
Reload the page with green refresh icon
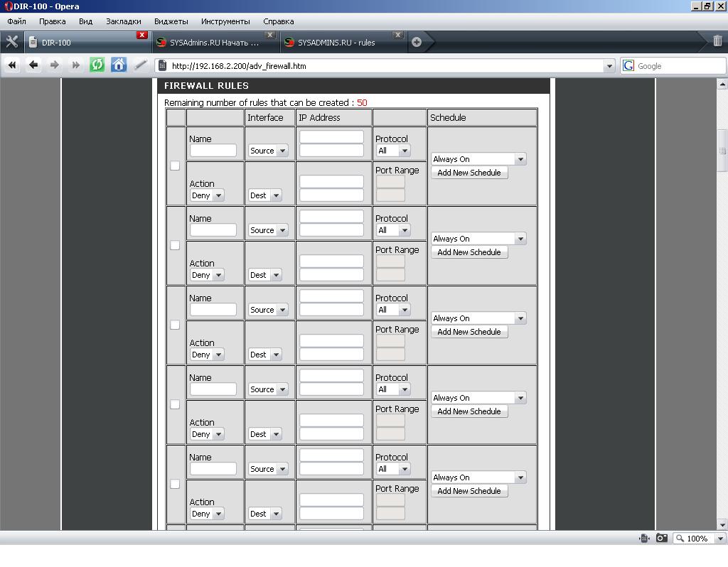tap(97, 65)
